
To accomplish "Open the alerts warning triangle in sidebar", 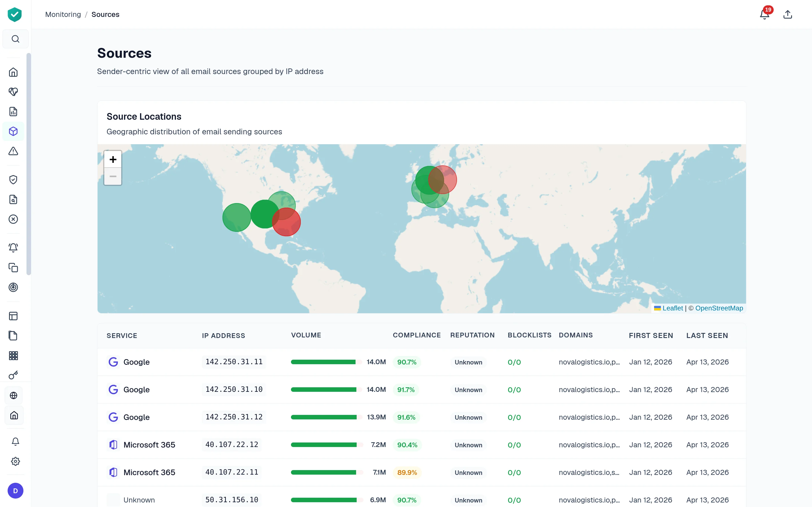I will pyautogui.click(x=14, y=151).
